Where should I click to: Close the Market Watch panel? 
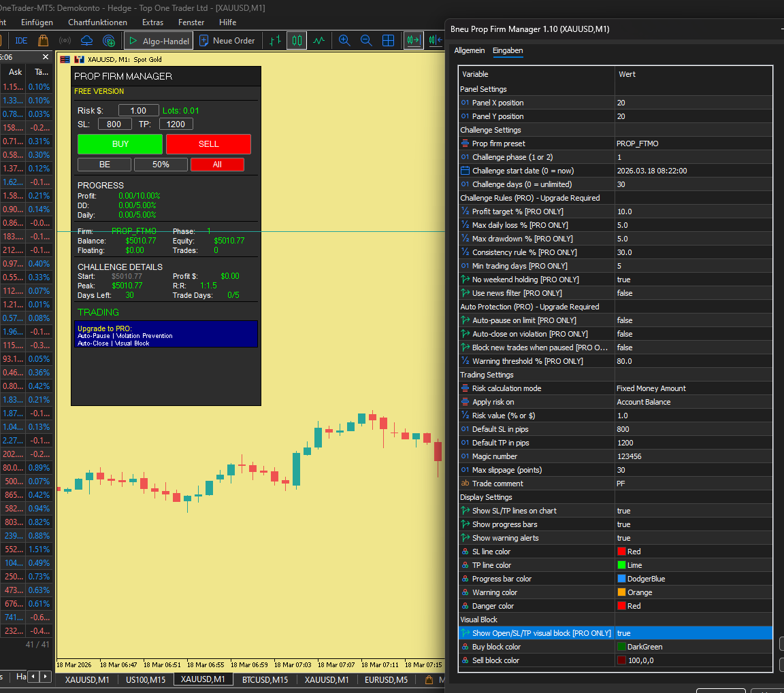(x=46, y=57)
